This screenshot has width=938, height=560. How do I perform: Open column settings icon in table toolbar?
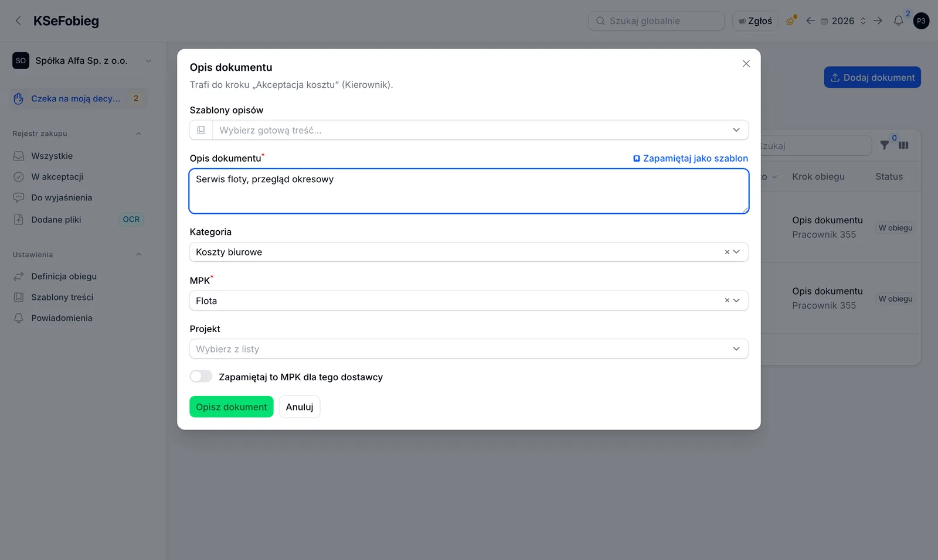click(903, 145)
